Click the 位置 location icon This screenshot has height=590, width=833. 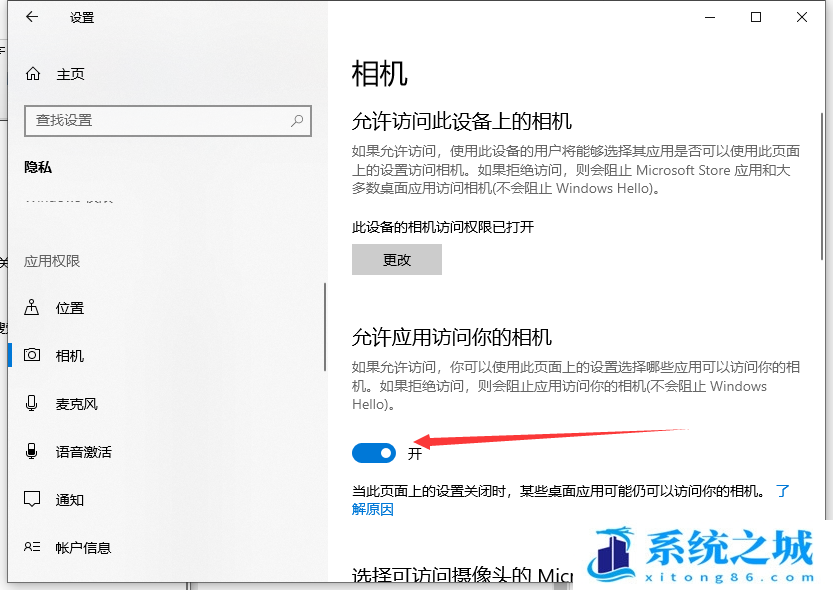pyautogui.click(x=33, y=308)
